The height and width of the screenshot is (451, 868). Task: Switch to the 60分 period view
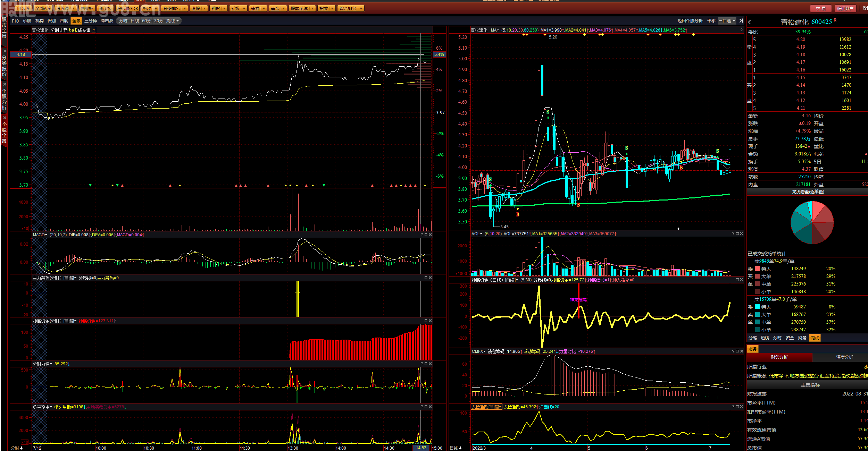[147, 21]
